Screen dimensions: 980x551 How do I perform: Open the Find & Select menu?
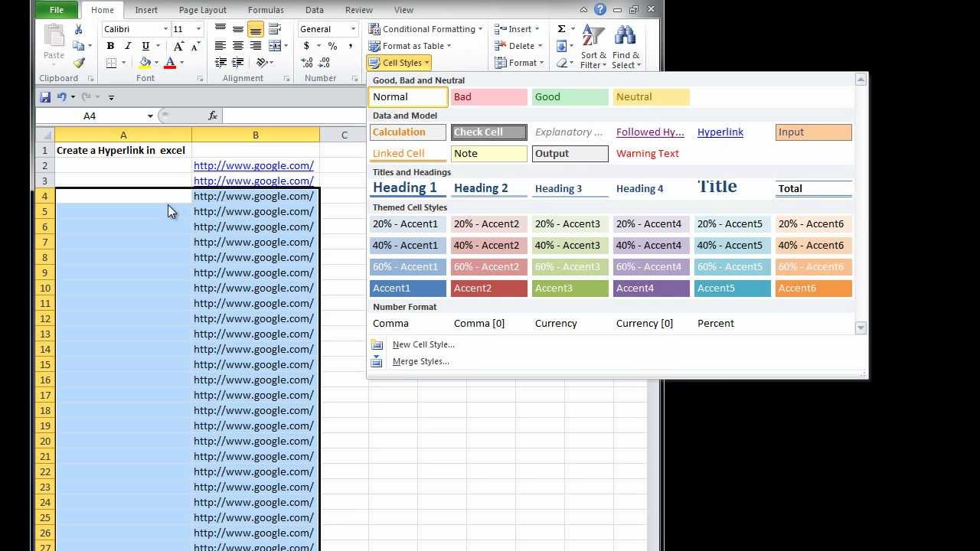[x=626, y=47]
